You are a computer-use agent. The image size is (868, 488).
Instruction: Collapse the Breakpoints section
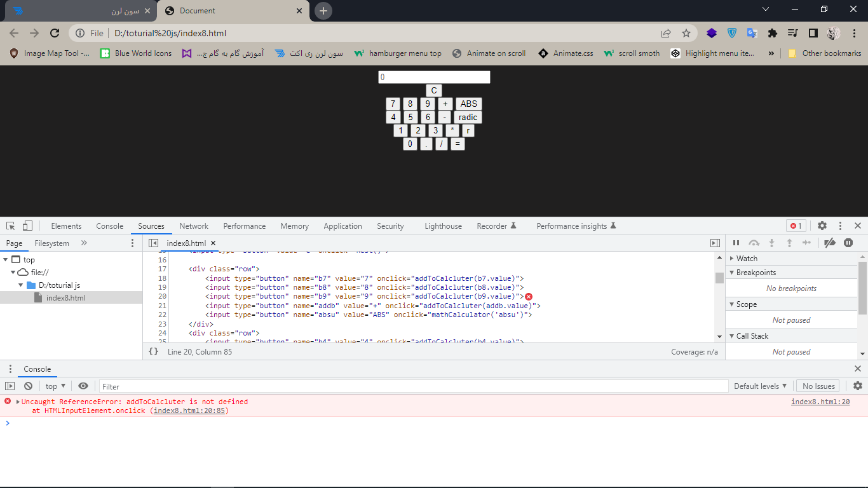pyautogui.click(x=732, y=273)
